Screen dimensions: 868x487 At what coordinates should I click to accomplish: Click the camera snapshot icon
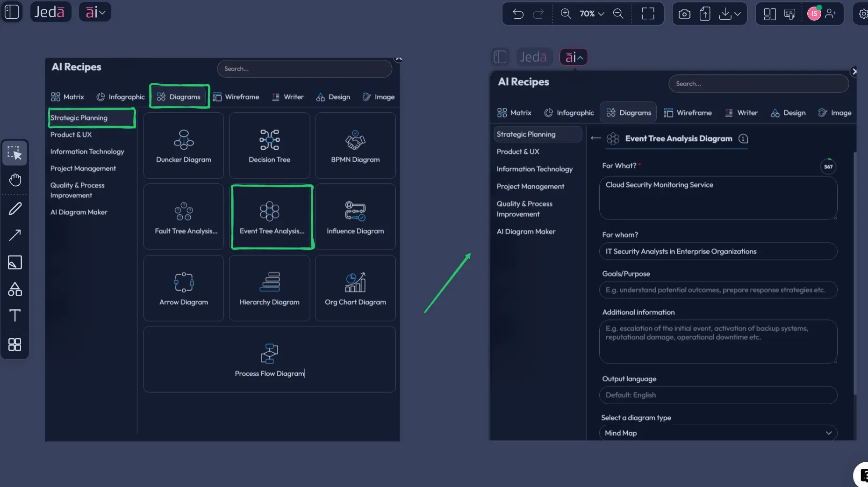click(x=684, y=14)
